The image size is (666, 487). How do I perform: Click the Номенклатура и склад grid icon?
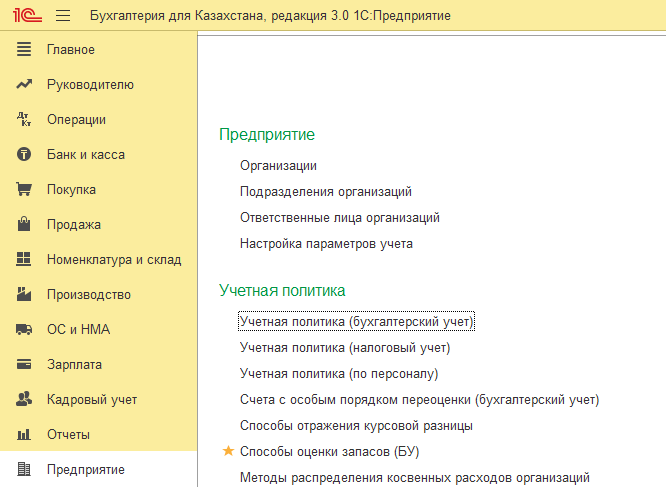tap(24, 259)
